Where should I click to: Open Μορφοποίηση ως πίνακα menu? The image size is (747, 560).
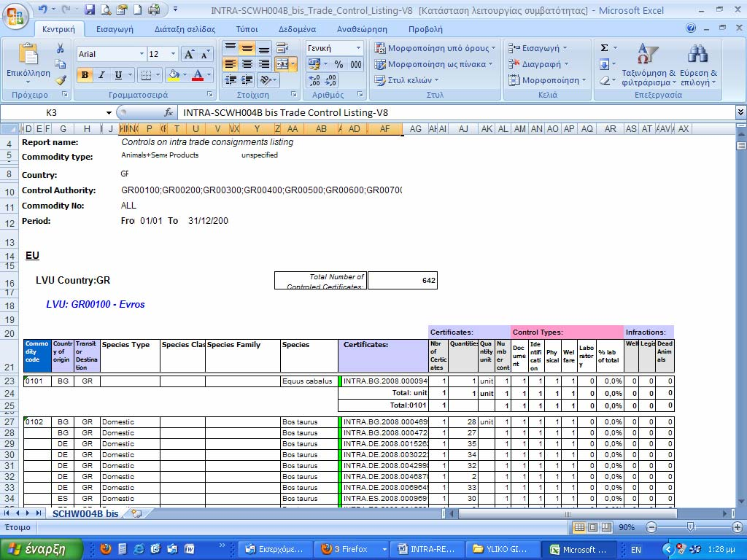433,64
